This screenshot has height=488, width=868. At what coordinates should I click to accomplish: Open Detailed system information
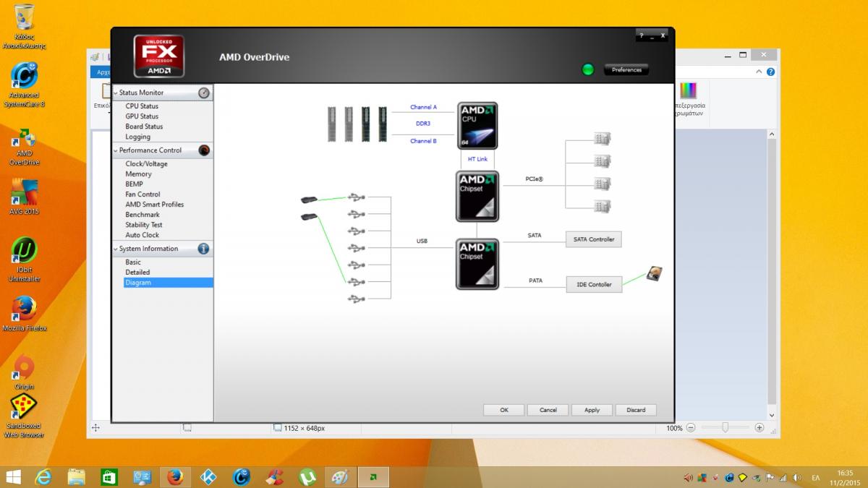137,273
